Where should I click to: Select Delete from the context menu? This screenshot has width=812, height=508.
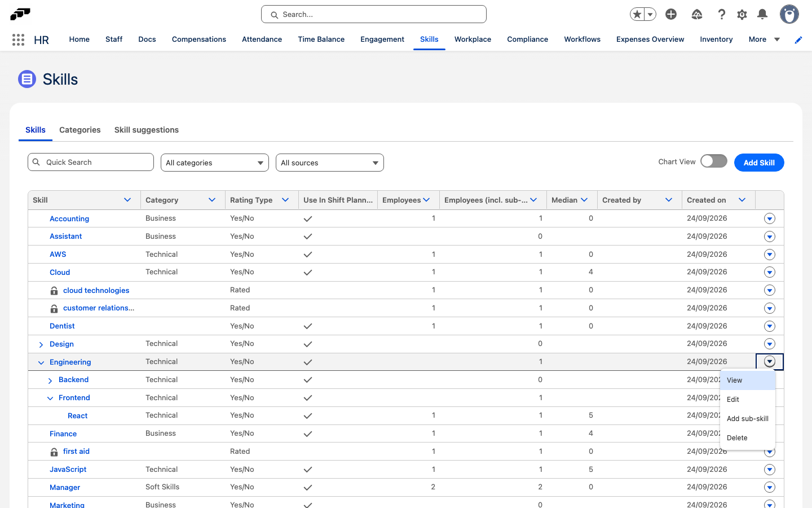[x=748, y=438]
